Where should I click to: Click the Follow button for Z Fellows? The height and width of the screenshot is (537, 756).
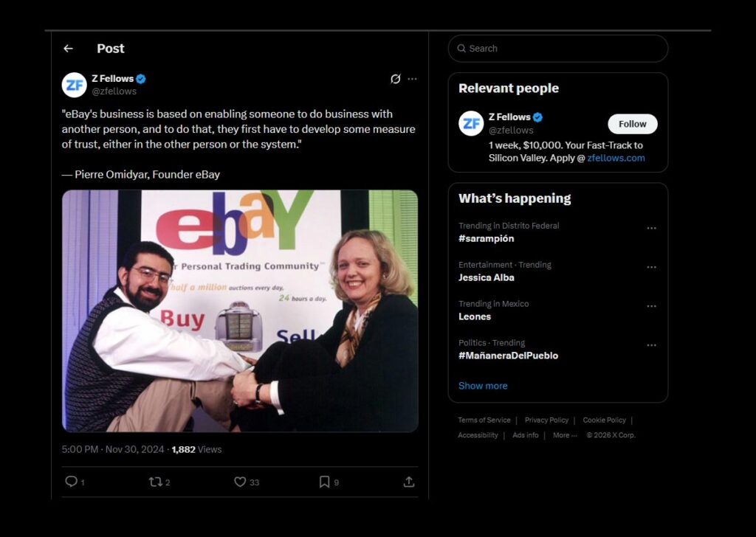coord(632,124)
